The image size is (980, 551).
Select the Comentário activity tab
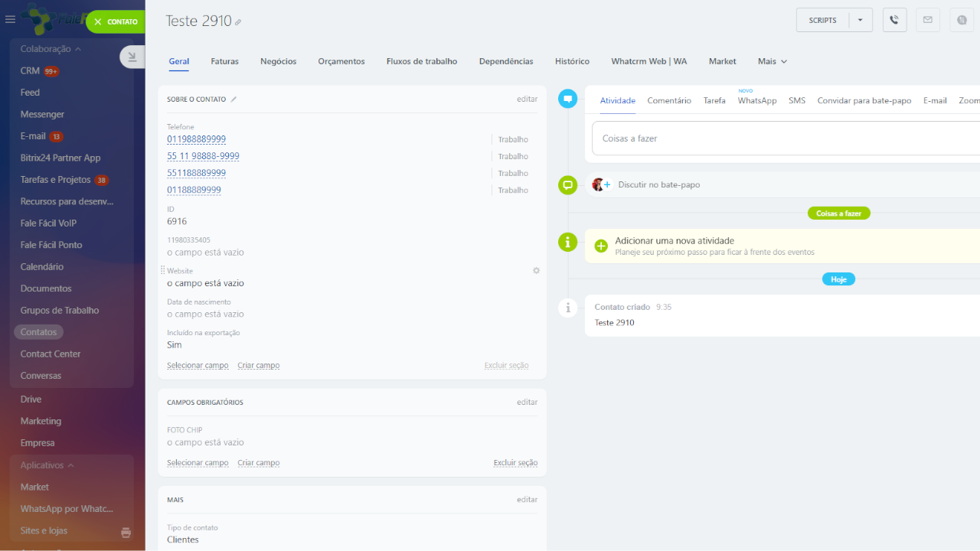tap(668, 100)
